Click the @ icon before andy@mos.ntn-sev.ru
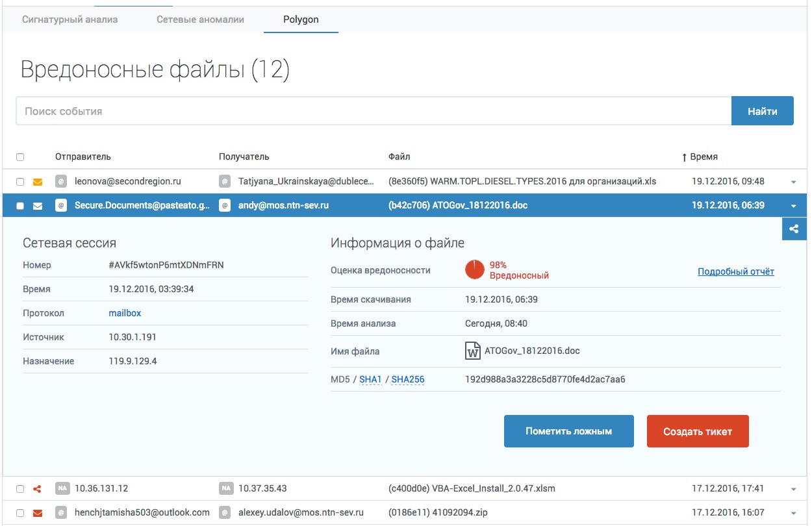The width and height of the screenshot is (812, 526). pyautogui.click(x=225, y=206)
